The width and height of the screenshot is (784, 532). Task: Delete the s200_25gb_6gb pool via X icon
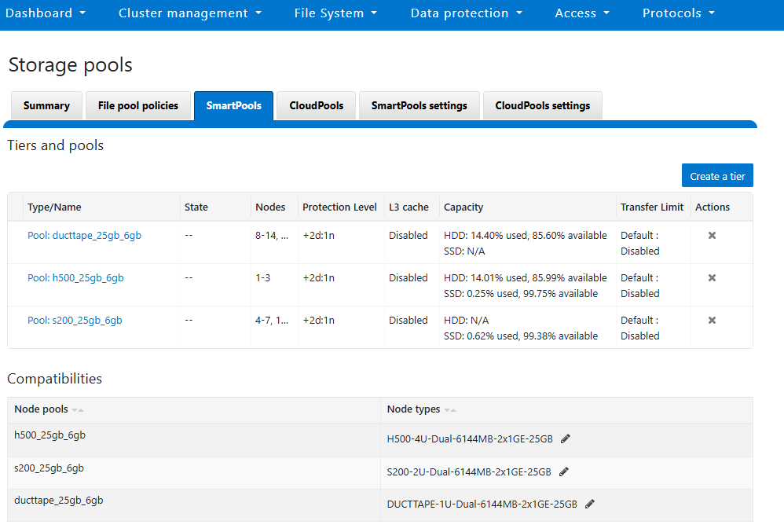pyautogui.click(x=712, y=320)
